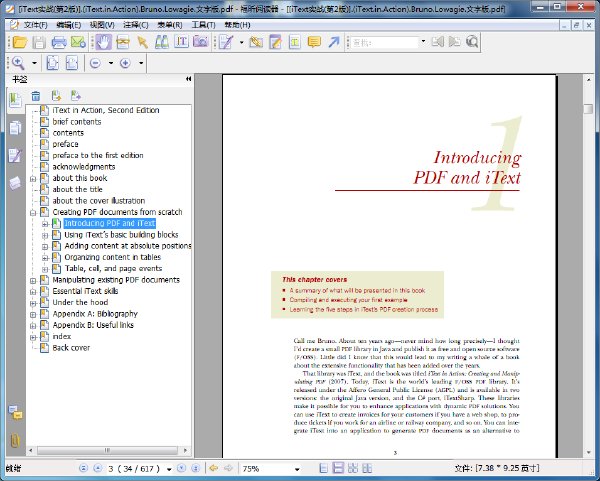The image size is (600, 481).
Task: Click the search find button magnifier
Action: (472, 42)
